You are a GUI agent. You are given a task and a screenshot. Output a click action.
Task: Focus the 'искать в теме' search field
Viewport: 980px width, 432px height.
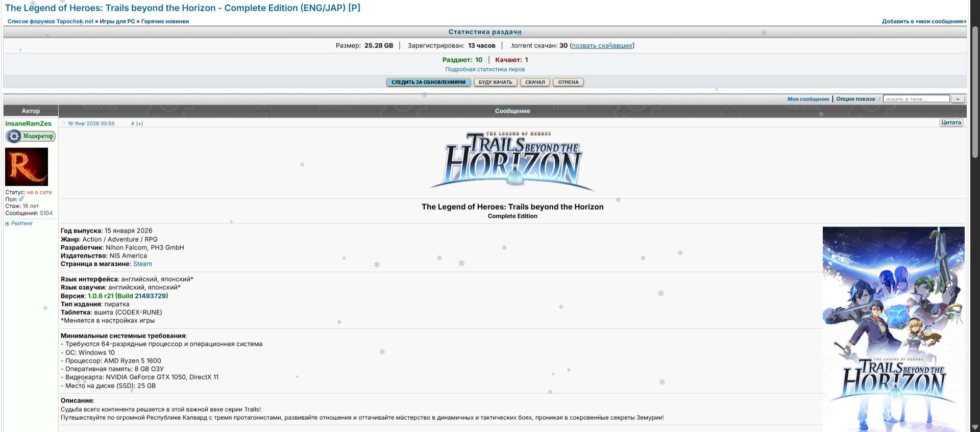917,99
